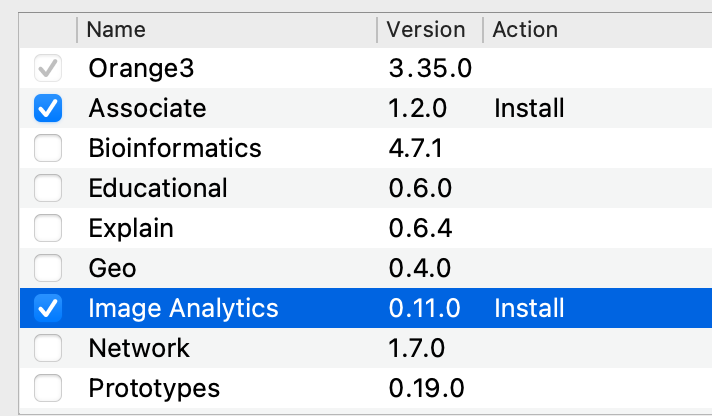Select the Prototypes row name
This screenshot has width=712, height=416.
(x=154, y=389)
